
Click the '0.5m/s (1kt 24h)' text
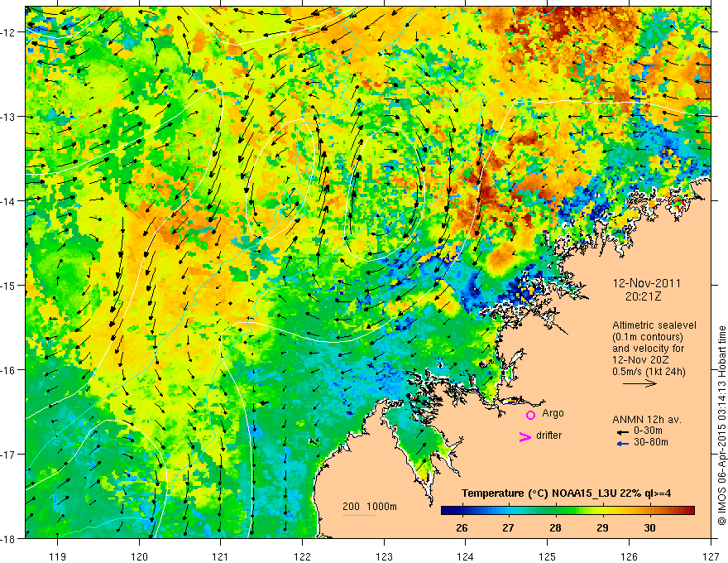click(649, 372)
